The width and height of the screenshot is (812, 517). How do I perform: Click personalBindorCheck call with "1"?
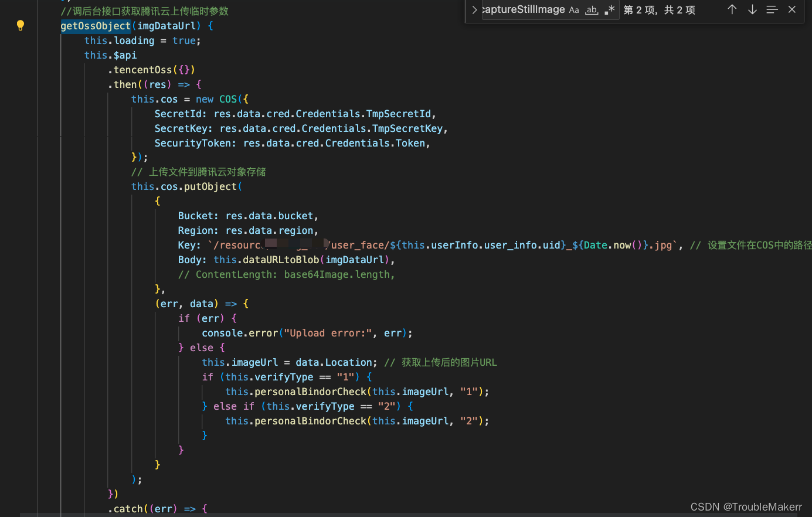coord(357,392)
